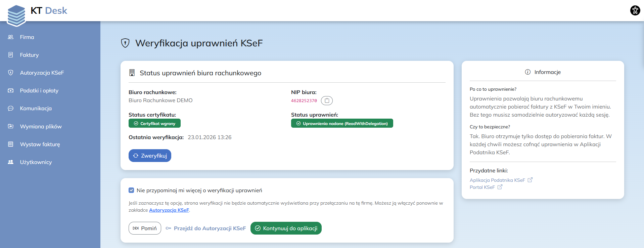Open the Faktury section
644x248 pixels.
29,55
